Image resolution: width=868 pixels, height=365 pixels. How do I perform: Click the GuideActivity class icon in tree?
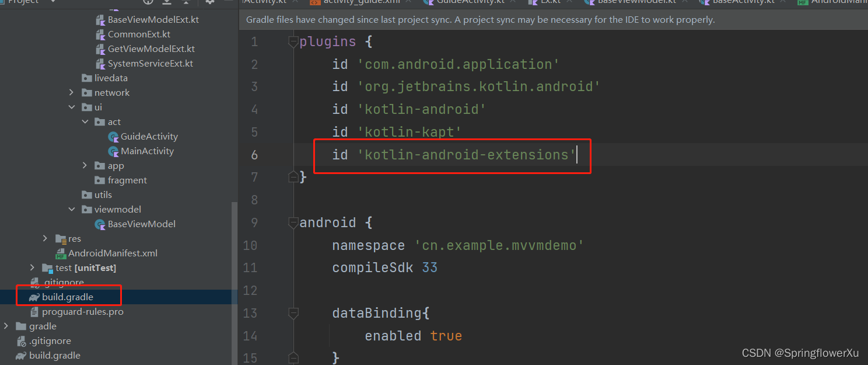click(113, 137)
